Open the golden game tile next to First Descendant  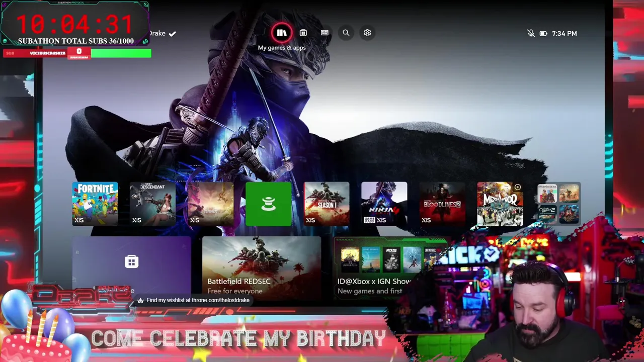(x=211, y=204)
